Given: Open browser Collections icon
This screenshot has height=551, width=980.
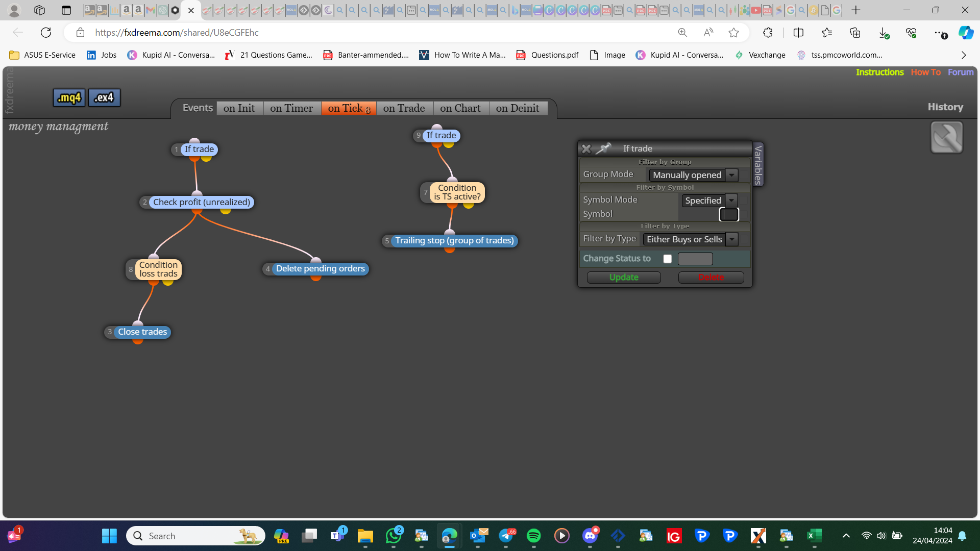Looking at the screenshot, I should point(855,33).
